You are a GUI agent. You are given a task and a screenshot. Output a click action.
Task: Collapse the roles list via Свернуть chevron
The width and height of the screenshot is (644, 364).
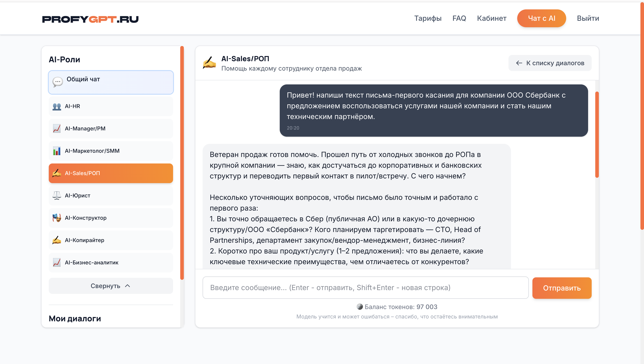pyautogui.click(x=127, y=286)
